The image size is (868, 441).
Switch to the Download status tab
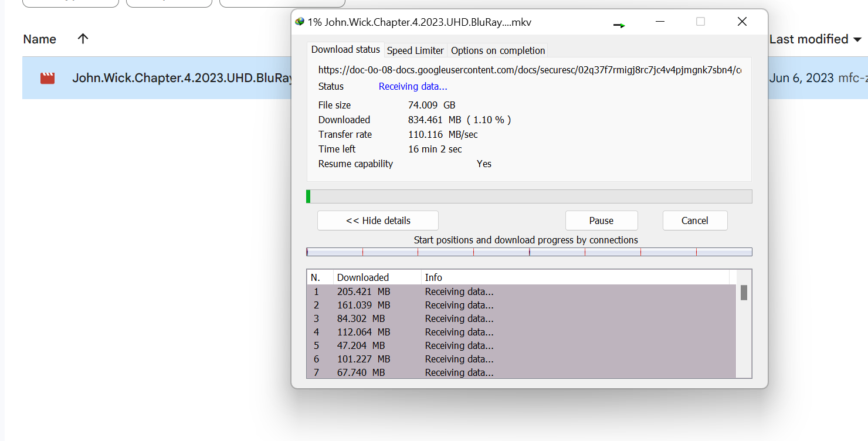click(x=345, y=50)
